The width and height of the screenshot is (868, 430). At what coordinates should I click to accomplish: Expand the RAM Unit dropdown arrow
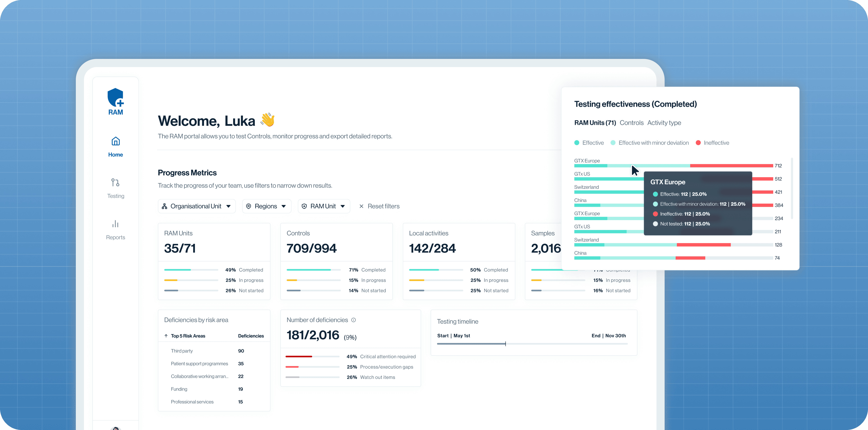click(x=343, y=206)
